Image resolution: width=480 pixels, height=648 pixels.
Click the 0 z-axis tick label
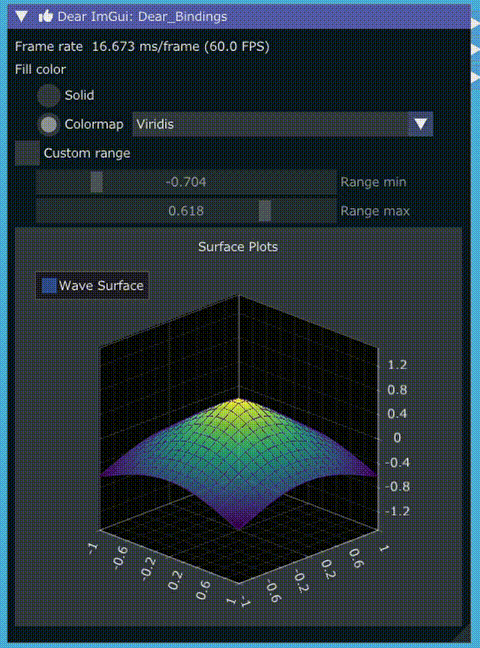pos(397,438)
